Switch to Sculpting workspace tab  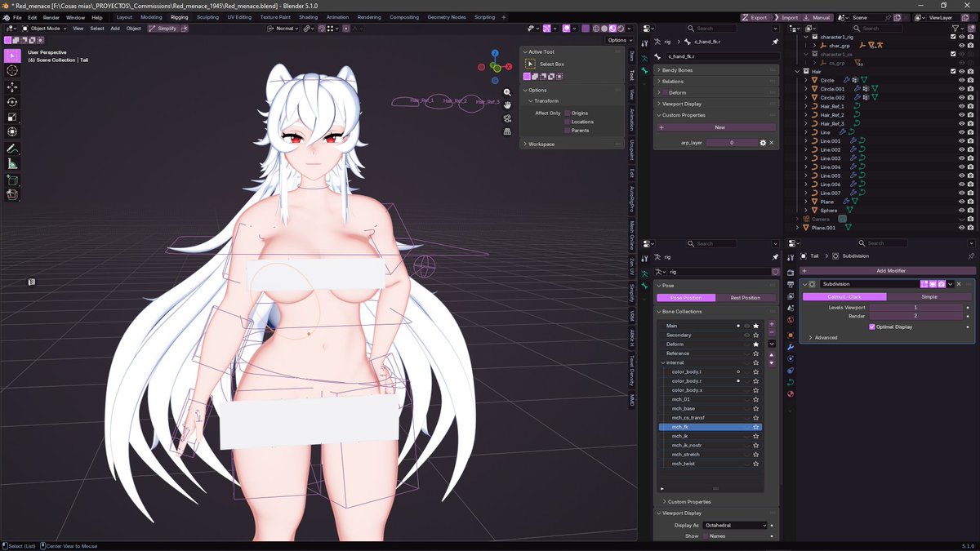(x=207, y=17)
